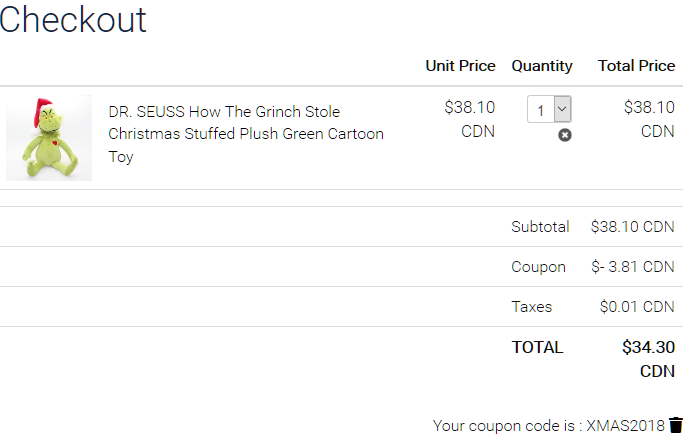The height and width of the screenshot is (437, 687).
Task: Click the unit price $38.10 of the item
Action: click(x=469, y=108)
